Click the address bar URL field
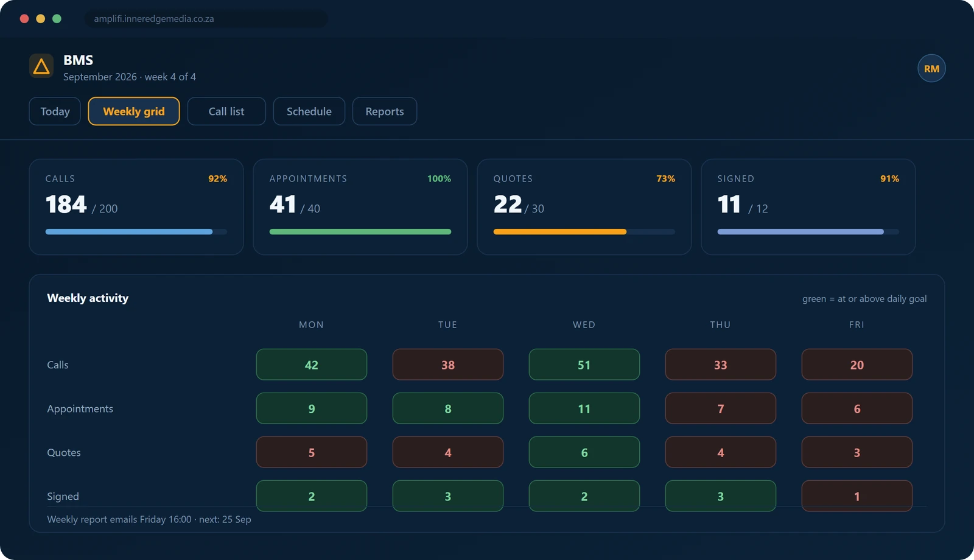This screenshot has width=974, height=560. 206,19
